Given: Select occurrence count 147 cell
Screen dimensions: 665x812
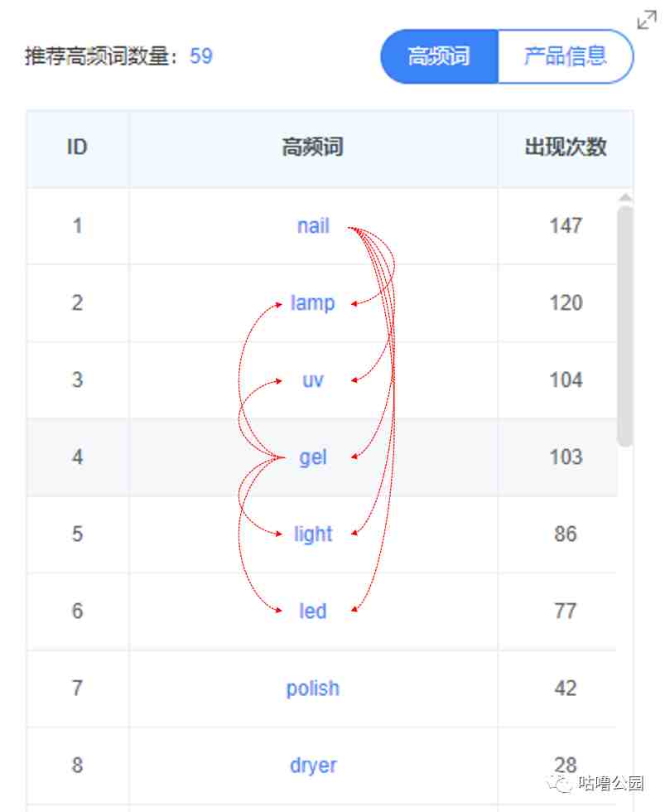Looking at the screenshot, I should [565, 226].
